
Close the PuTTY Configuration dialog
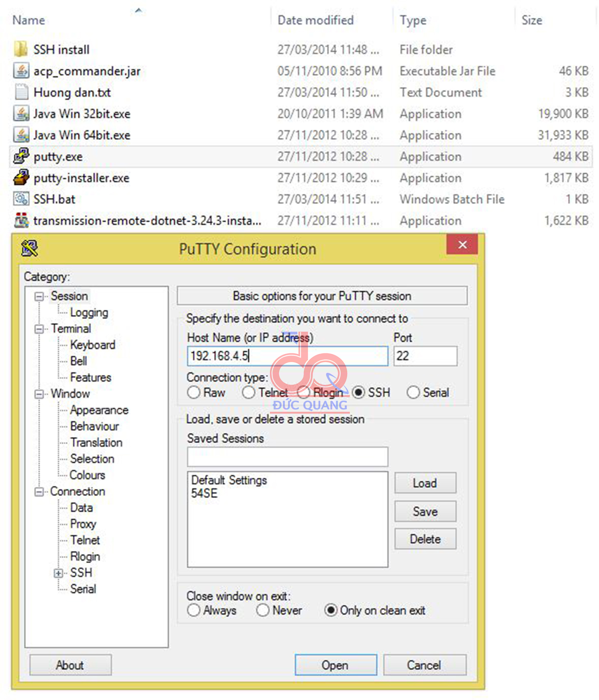click(x=462, y=245)
